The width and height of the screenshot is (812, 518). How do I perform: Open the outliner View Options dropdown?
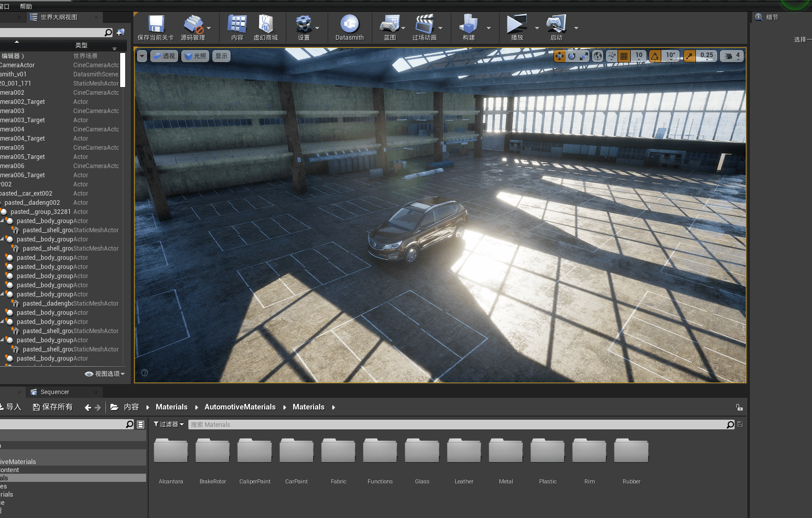pos(105,374)
